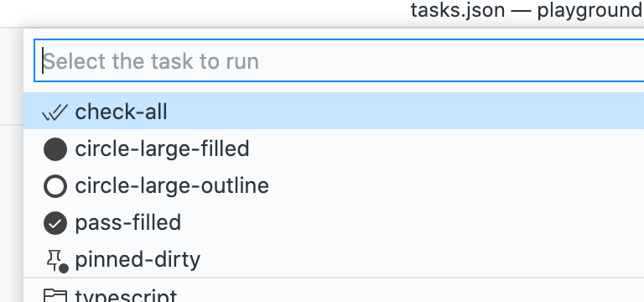Click the dirty dot badge on pin icon
This screenshot has width=644, height=302.
point(64,268)
